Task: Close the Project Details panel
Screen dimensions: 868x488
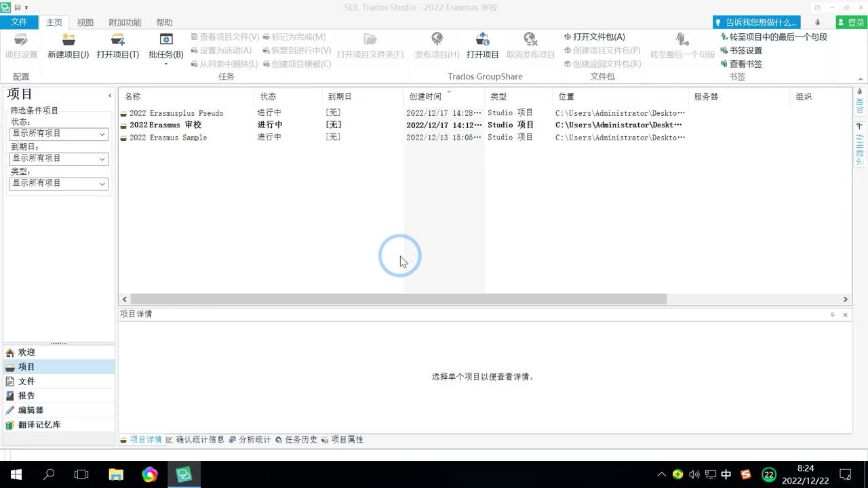Action: point(845,314)
